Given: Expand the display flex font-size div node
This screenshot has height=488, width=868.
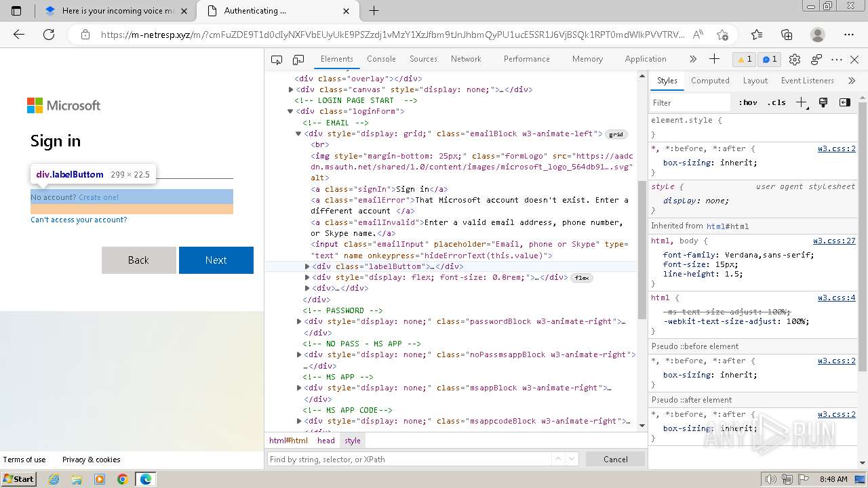Looking at the screenshot, I should (x=307, y=277).
